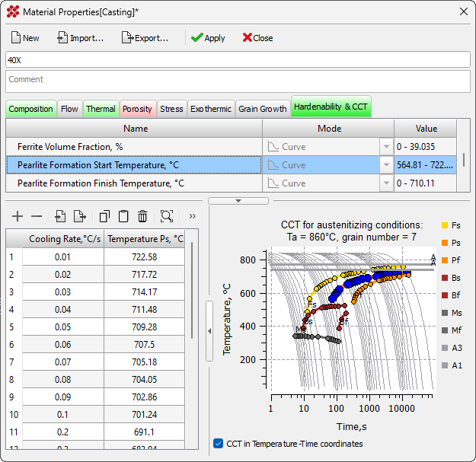Click the Export... button
The height and width of the screenshot is (462, 476).
tap(145, 38)
